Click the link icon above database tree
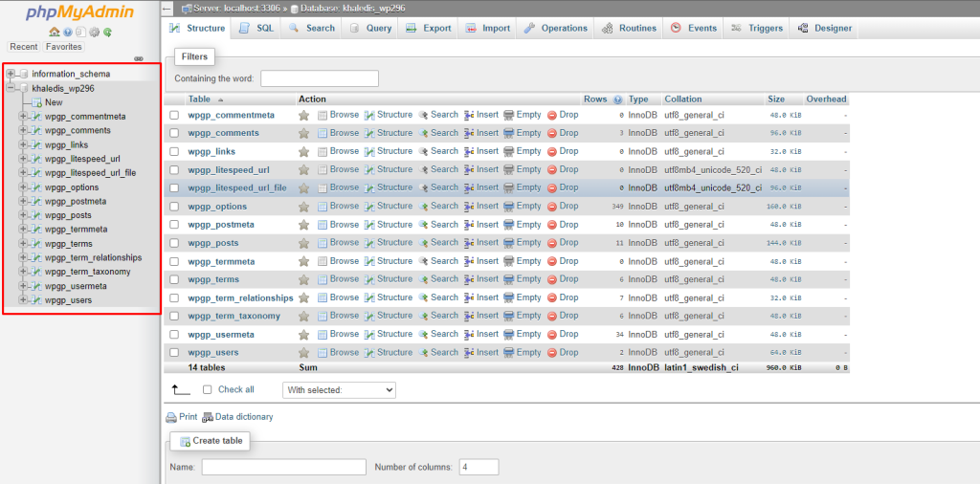 pyautogui.click(x=140, y=58)
